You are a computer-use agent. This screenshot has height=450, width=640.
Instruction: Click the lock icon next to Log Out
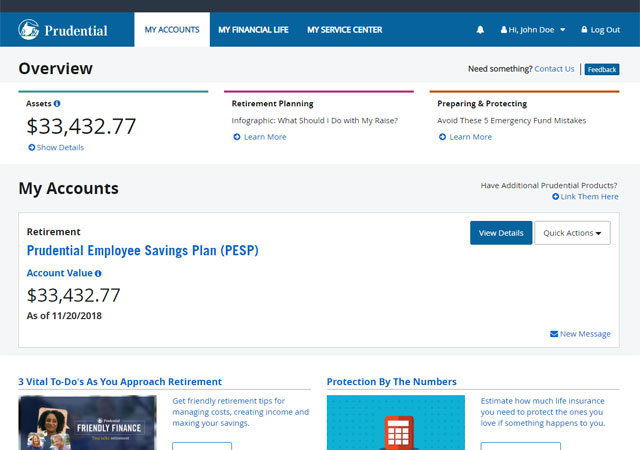pos(584,30)
